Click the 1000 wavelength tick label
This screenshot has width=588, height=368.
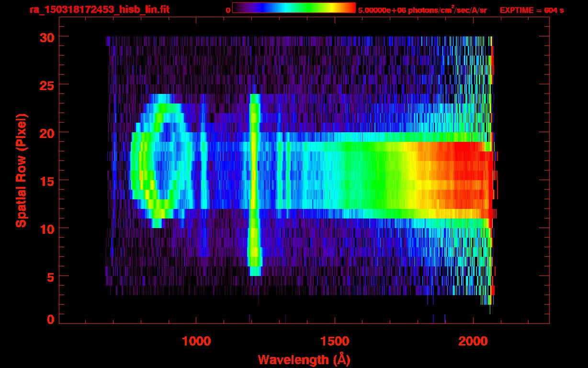(196, 341)
